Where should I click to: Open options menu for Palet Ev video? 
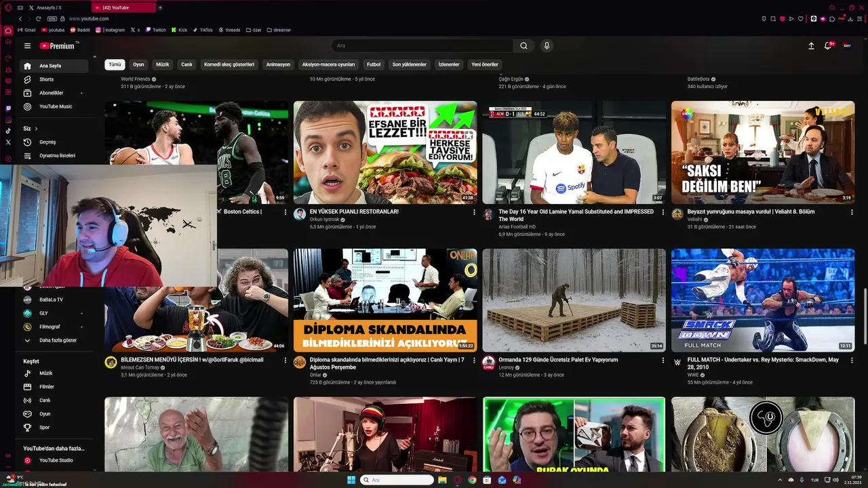pos(663,361)
